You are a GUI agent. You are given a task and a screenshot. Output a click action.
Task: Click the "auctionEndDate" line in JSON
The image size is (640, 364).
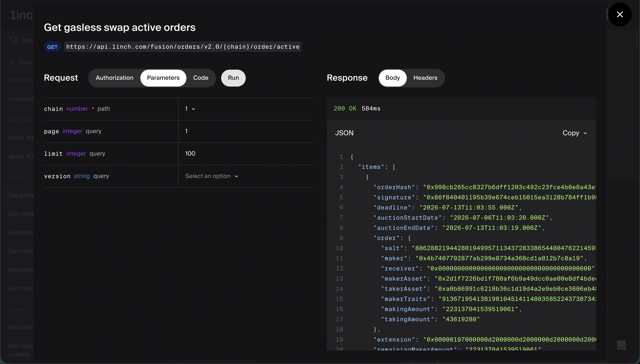[459, 228]
